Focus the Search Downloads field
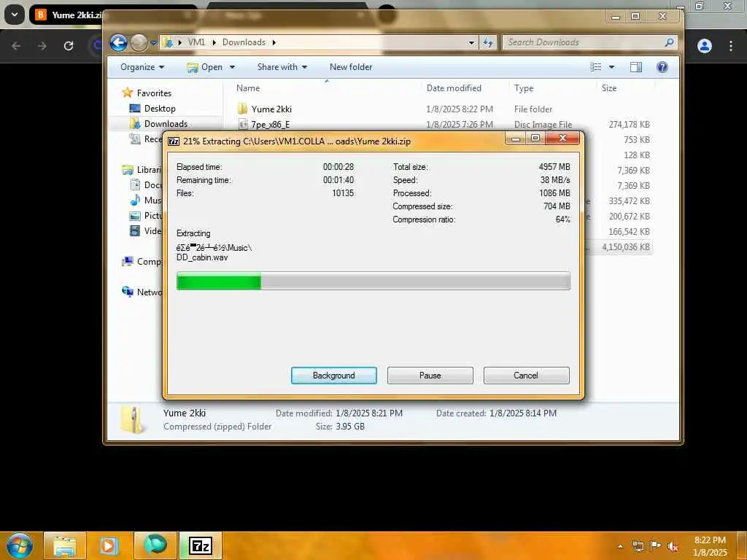Viewport: 747px width, 560px height. click(x=589, y=42)
